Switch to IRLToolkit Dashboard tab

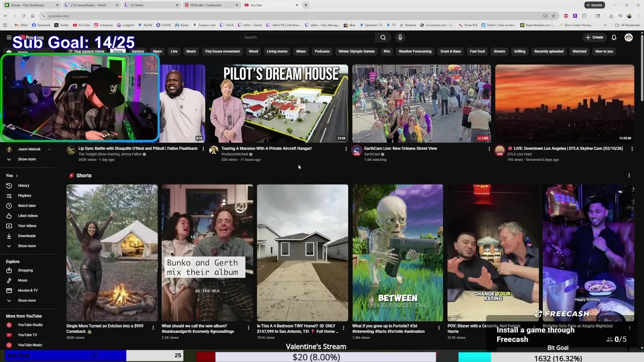210,5
